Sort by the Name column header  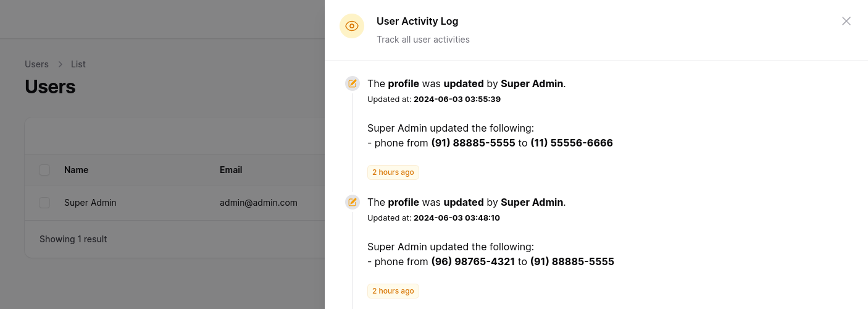(76, 170)
